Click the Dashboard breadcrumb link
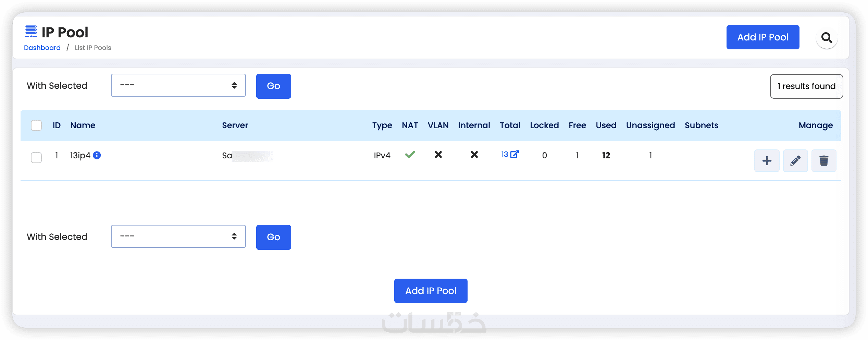The height and width of the screenshot is (340, 868). 42,48
